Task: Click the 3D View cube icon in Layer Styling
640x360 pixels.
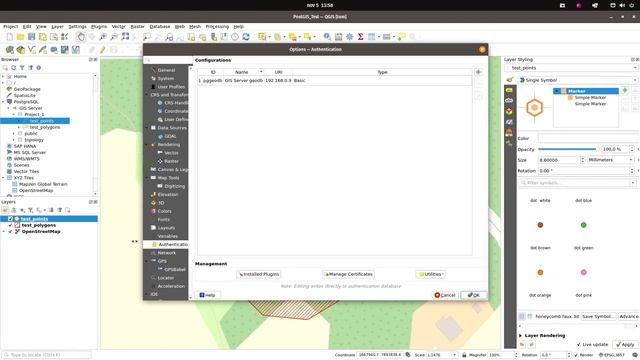Action: tap(509, 111)
